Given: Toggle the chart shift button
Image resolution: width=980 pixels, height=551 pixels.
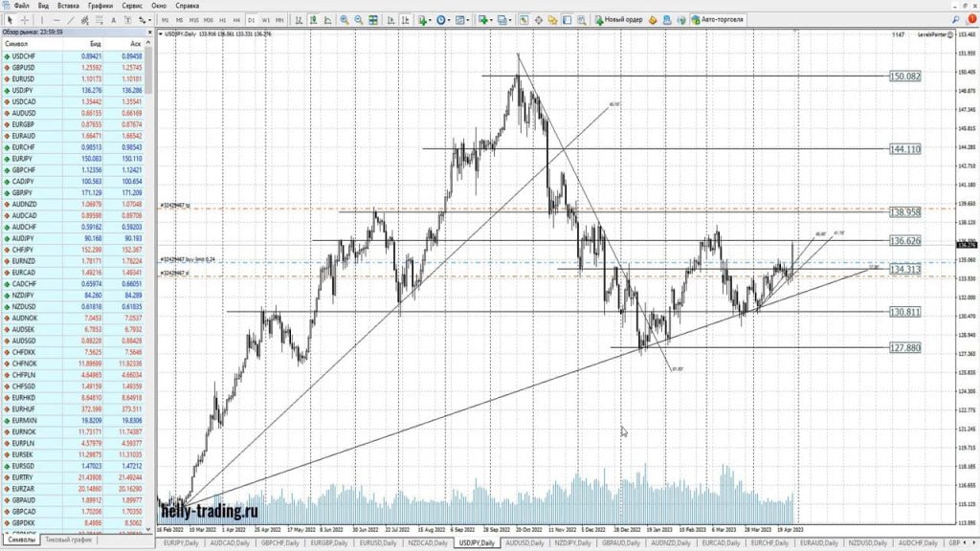Looking at the screenshot, I should 406,19.
